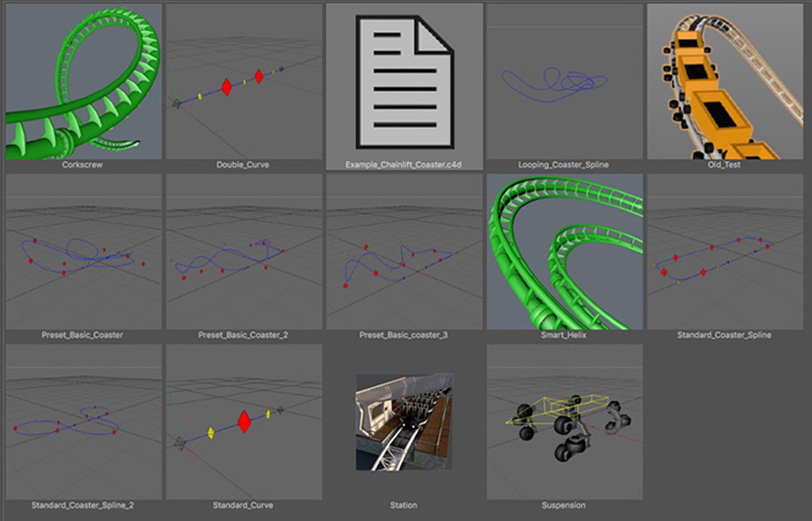Viewport: 812px width, 521px height.
Task: Click the Preset_Basic_coaster_3 label
Action: (x=403, y=335)
